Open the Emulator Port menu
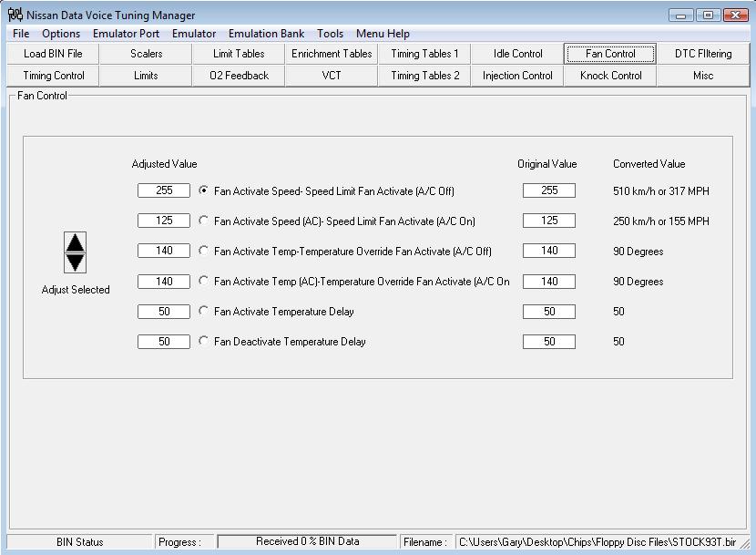This screenshot has height=555, width=756. (x=126, y=34)
